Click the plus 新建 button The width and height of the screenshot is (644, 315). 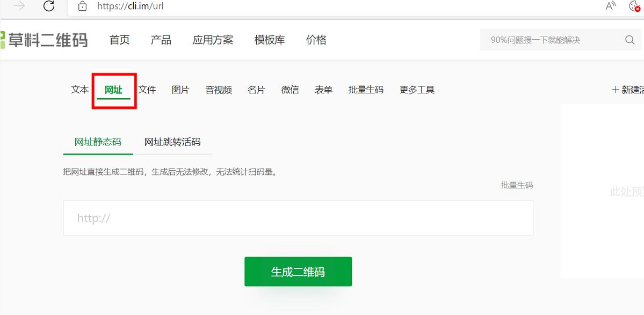627,90
